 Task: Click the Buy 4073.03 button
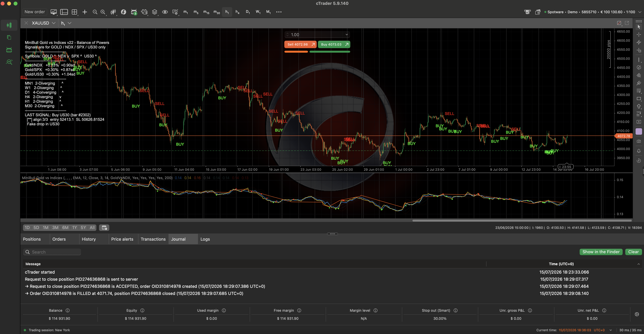[x=334, y=44]
